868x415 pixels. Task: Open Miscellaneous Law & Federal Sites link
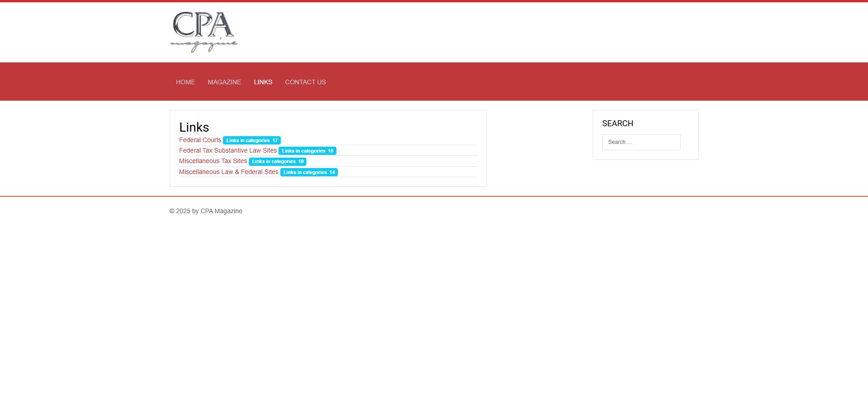point(228,172)
